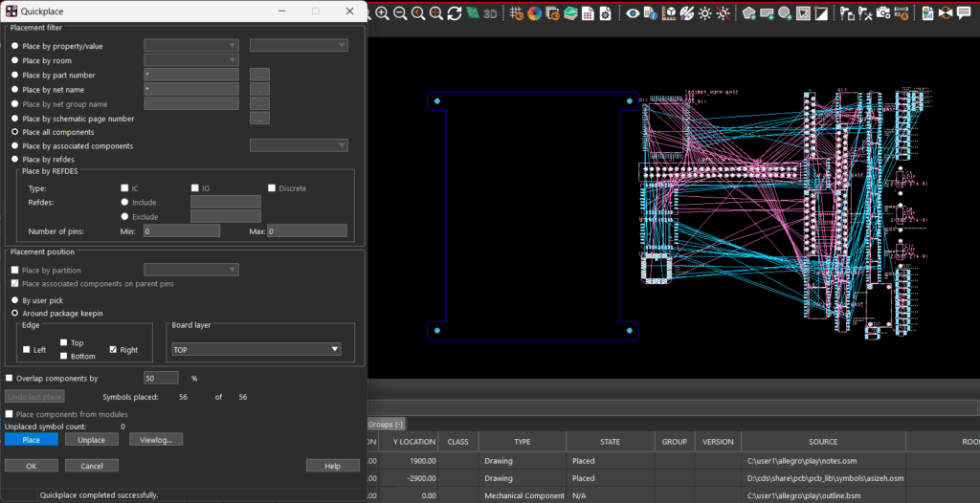Viewport: 980px width, 503px height.
Task: Expand the Place by room dropdown
Action: (x=191, y=60)
